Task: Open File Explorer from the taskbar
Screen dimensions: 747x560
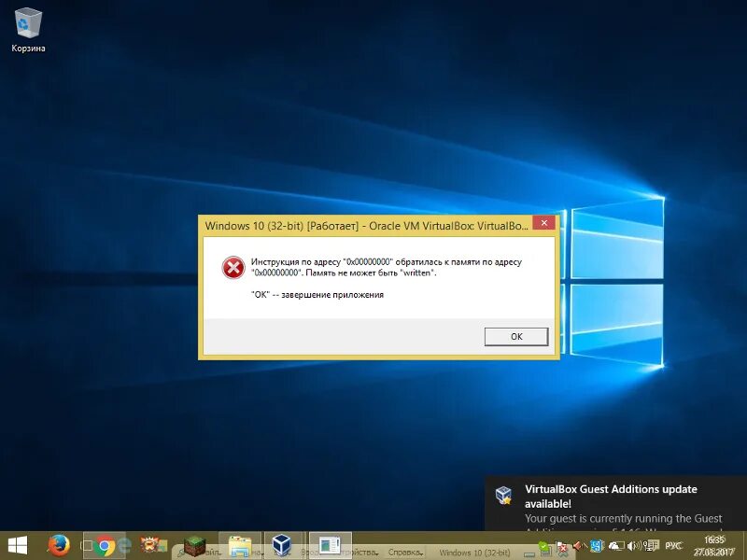Action: coord(240,546)
